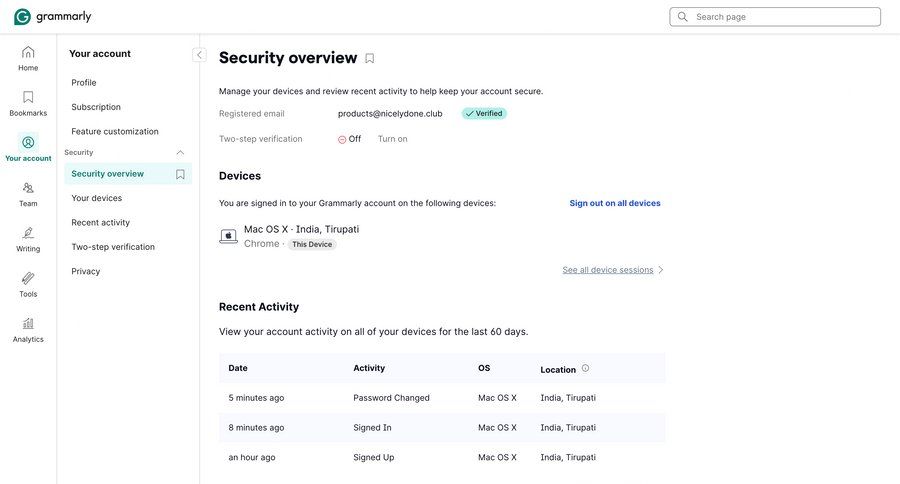Select Profile in account menu
Viewport: 900px width, 484px height.
point(84,83)
